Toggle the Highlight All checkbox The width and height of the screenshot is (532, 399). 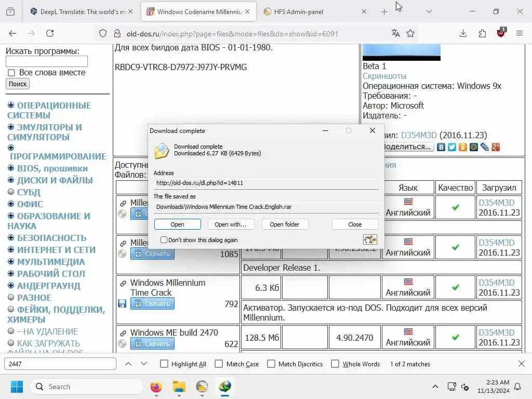(x=164, y=364)
